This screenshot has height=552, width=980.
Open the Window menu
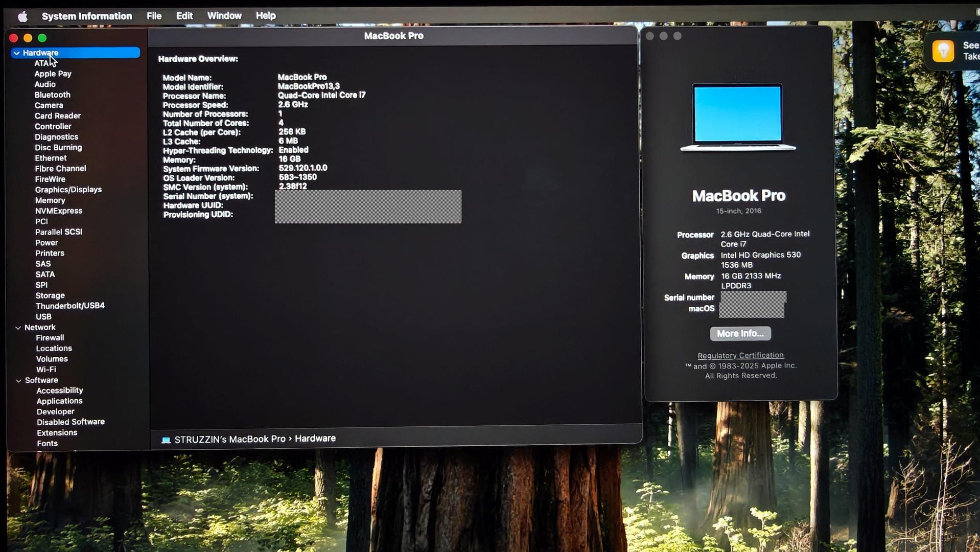pyautogui.click(x=224, y=16)
